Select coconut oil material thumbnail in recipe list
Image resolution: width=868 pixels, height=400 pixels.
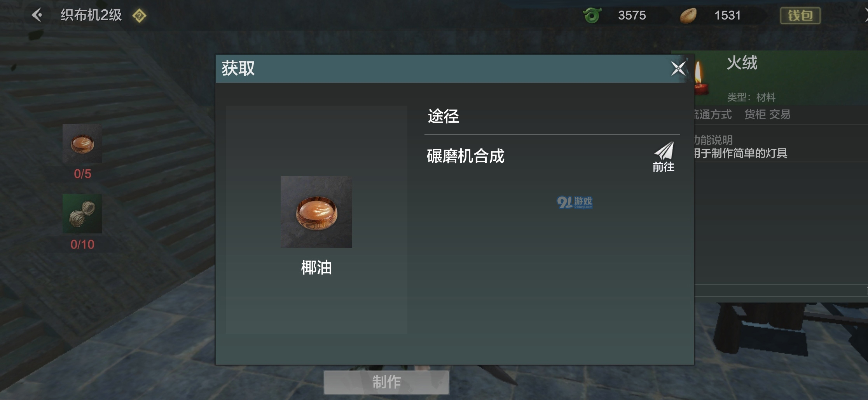(x=82, y=143)
